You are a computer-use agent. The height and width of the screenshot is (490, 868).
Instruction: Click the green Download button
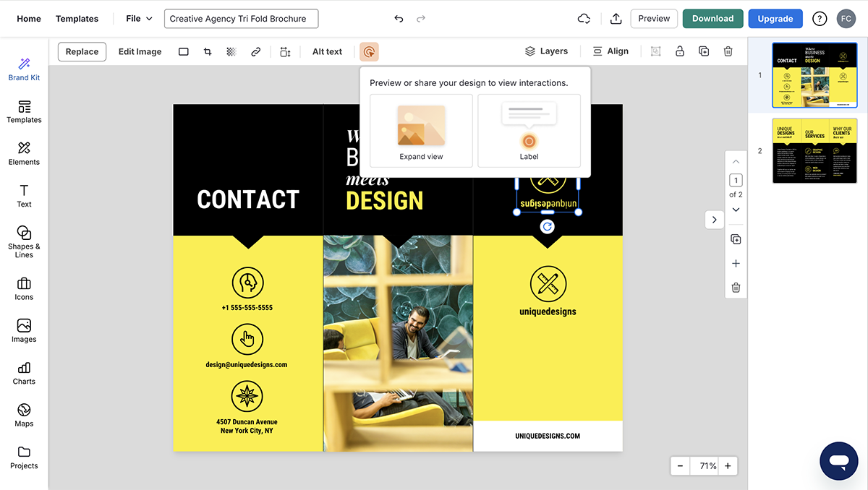712,19
